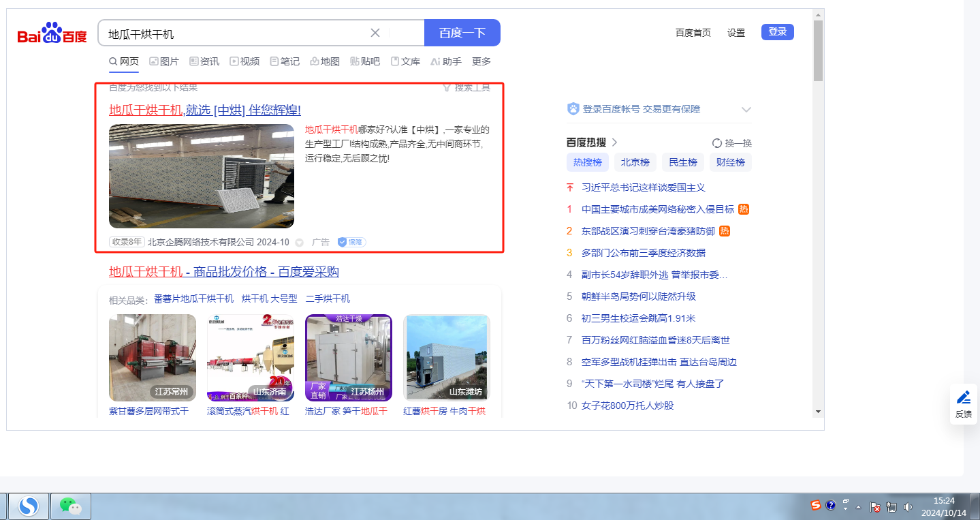Click the Sogou input method tray icon

click(x=815, y=506)
